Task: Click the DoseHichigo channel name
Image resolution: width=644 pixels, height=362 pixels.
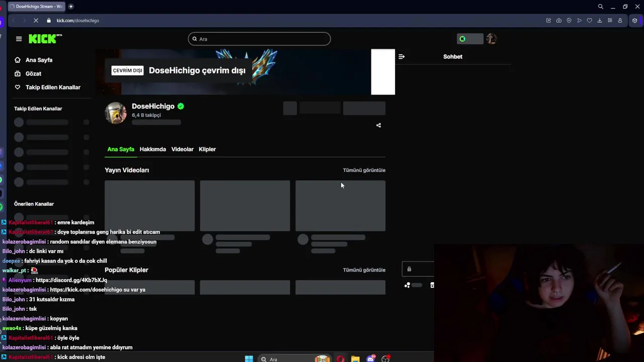Action: point(153,106)
